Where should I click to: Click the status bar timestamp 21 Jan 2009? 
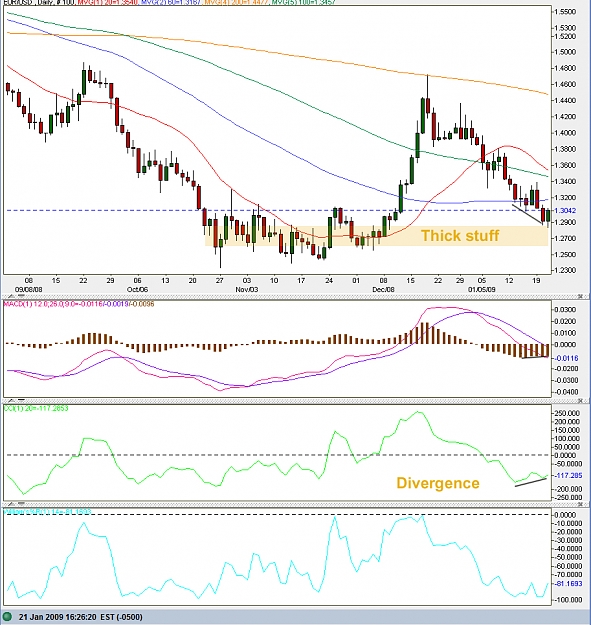(58, 617)
